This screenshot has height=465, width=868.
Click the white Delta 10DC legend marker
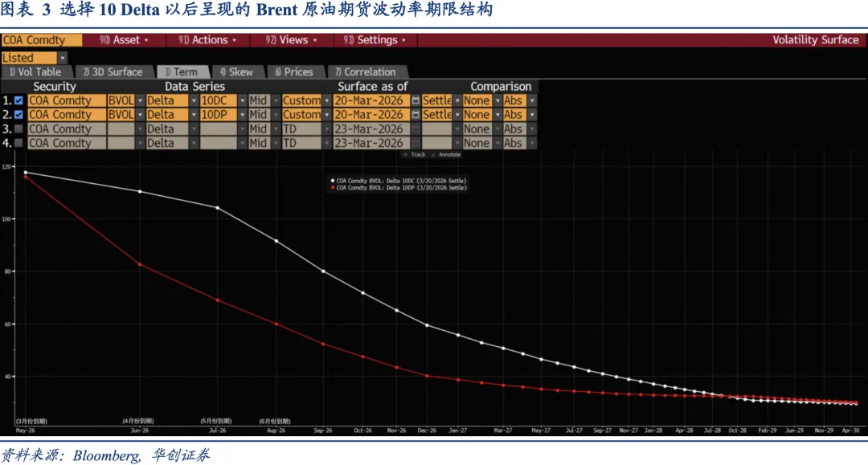[332, 181]
